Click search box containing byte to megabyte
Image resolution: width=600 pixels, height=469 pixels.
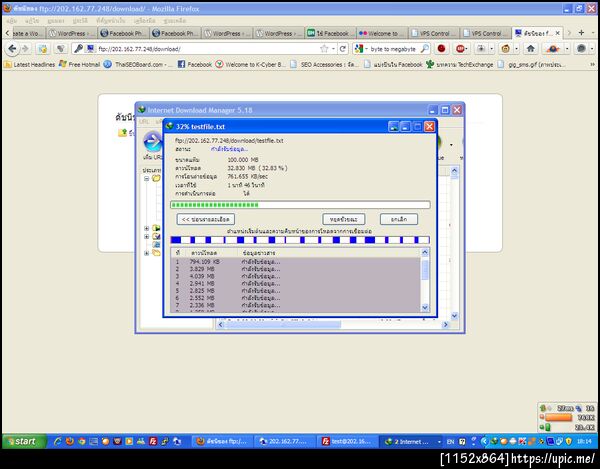point(393,49)
